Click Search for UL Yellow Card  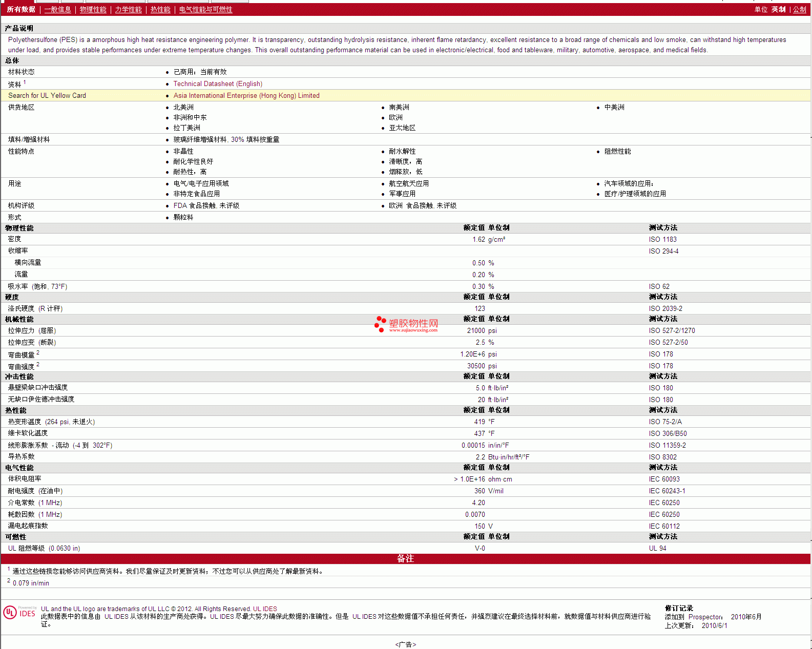pyautogui.click(x=47, y=96)
